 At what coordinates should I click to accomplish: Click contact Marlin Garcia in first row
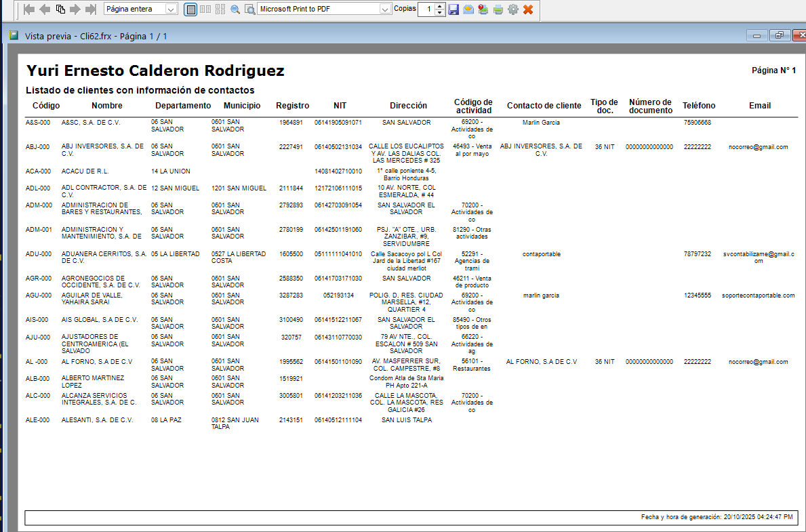[541, 123]
